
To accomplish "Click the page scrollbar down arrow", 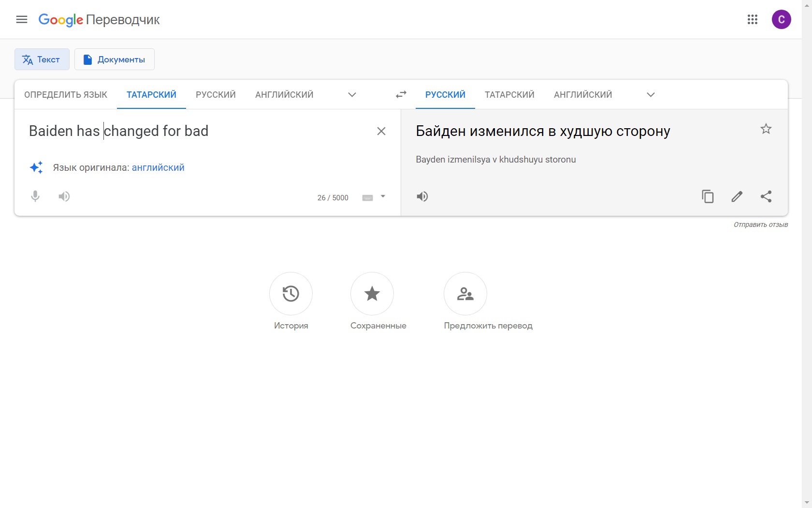I will [x=807, y=503].
